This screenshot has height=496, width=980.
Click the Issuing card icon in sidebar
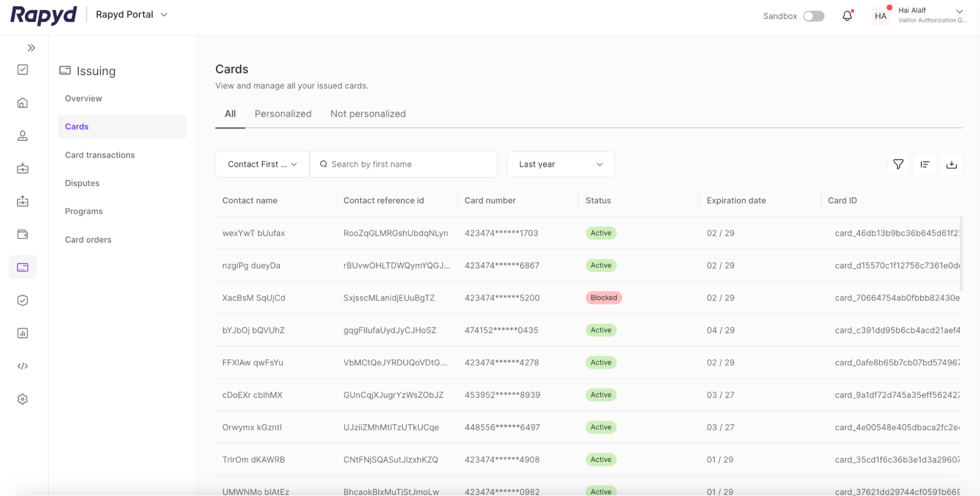click(x=23, y=267)
